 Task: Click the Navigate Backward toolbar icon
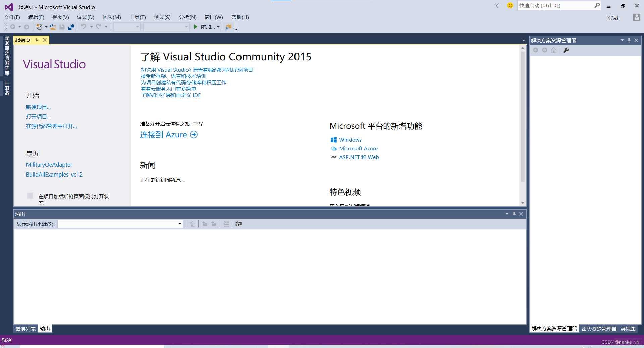13,27
